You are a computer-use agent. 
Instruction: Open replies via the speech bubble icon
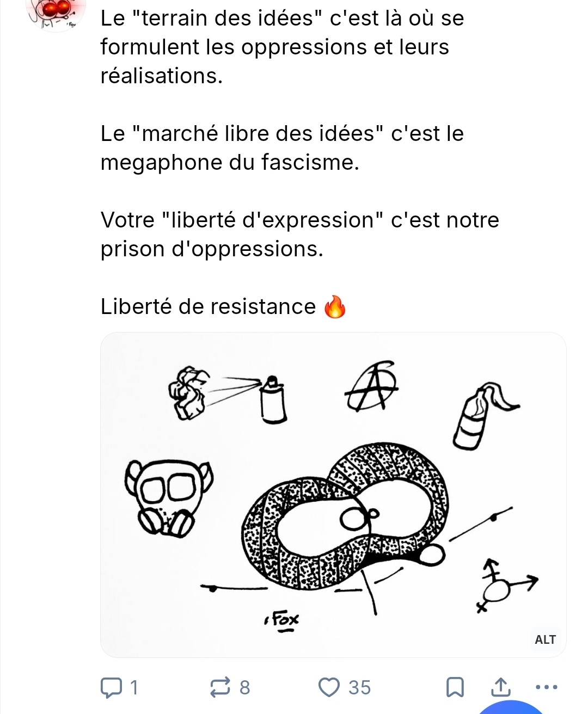112,687
